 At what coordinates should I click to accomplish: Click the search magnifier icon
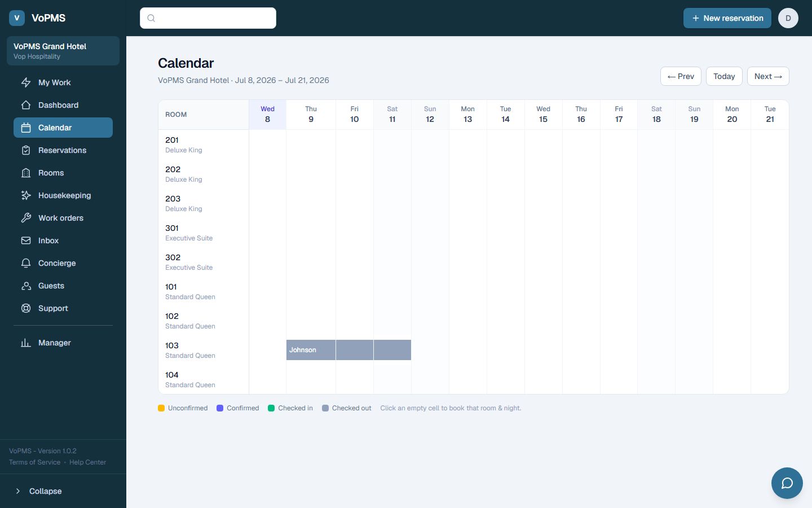tap(151, 18)
